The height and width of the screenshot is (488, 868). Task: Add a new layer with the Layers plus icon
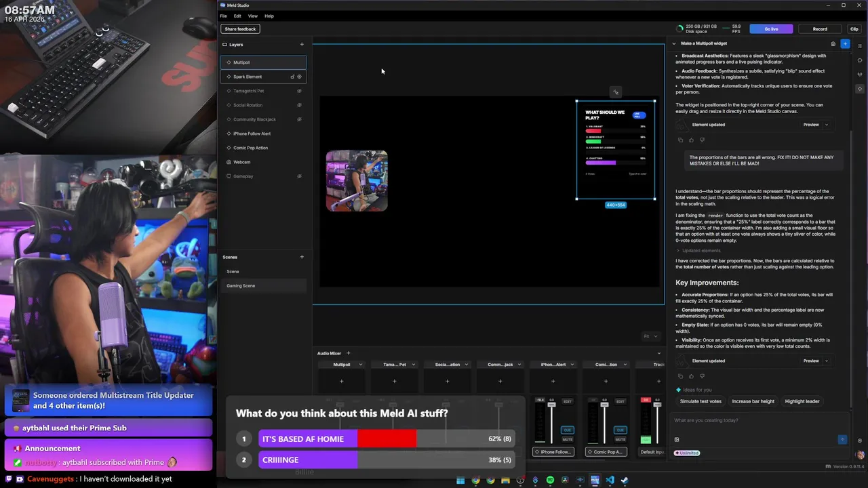[x=302, y=45]
